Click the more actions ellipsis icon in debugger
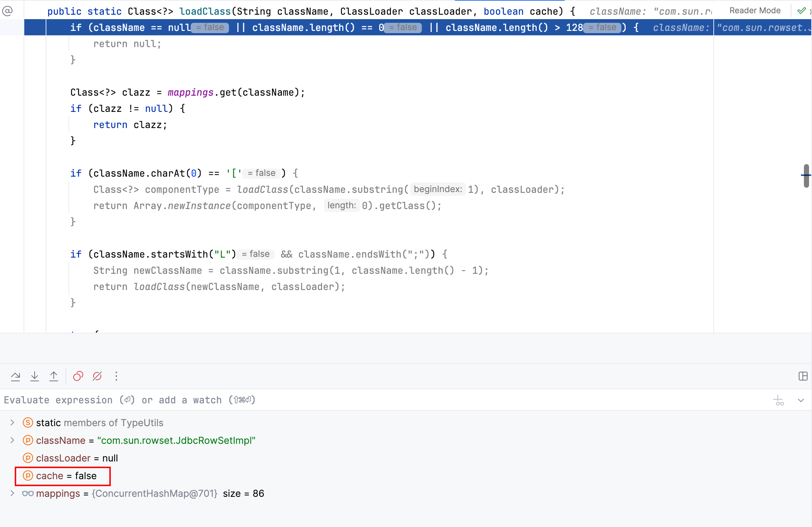Image resolution: width=812 pixels, height=527 pixels. tap(116, 376)
